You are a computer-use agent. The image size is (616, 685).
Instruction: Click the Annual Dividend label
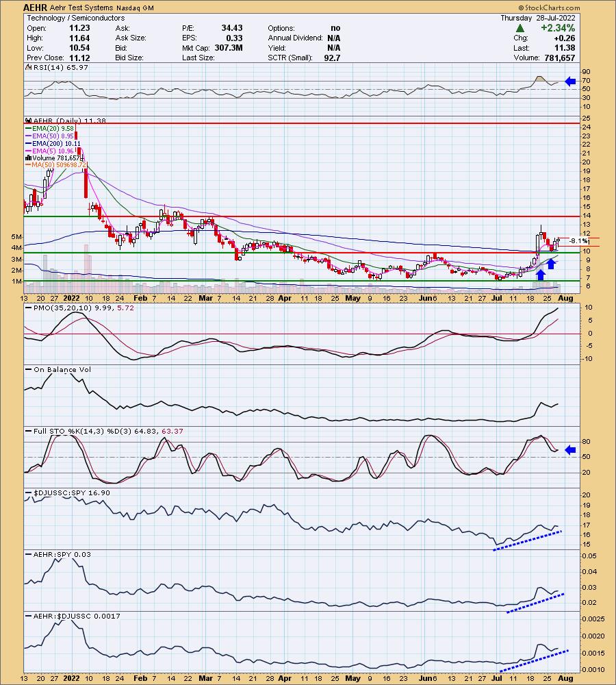[x=295, y=38]
